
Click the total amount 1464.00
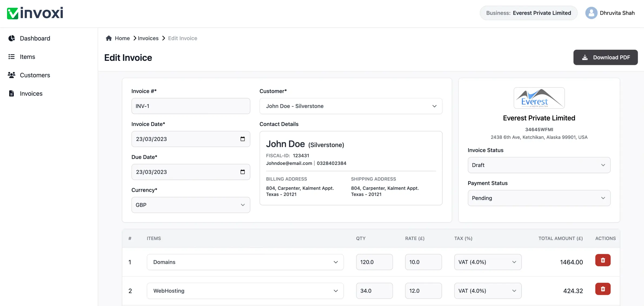coord(571,262)
